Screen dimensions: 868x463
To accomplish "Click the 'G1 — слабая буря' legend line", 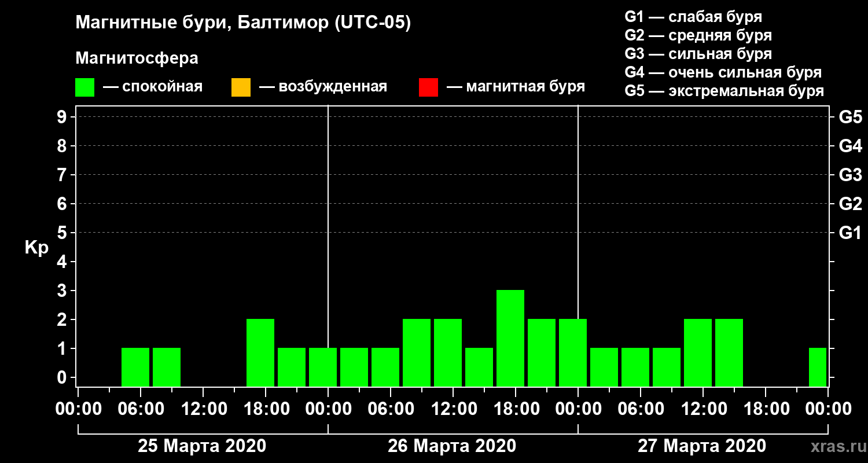I will pos(693,16).
